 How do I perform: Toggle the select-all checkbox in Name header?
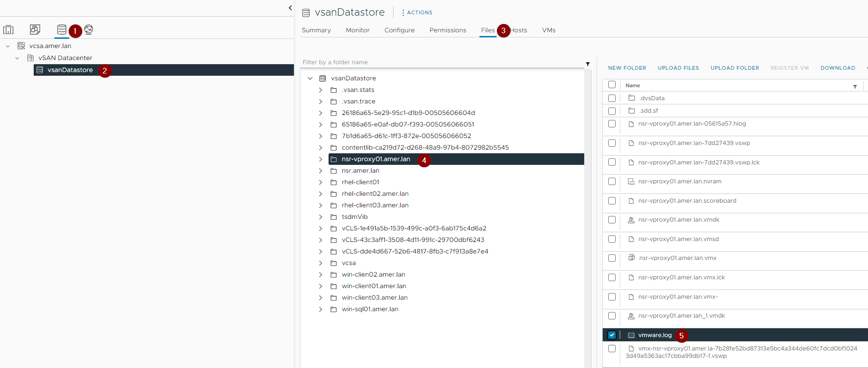click(611, 85)
